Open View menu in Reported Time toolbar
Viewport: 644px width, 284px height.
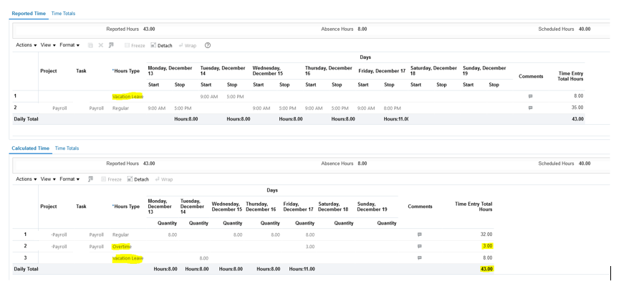pos(48,45)
